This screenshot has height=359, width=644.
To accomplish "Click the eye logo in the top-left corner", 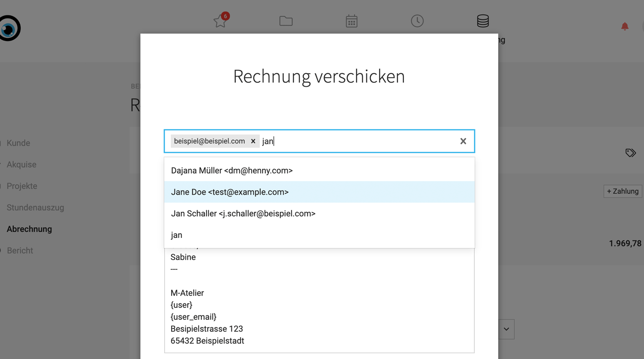I will [x=9, y=29].
